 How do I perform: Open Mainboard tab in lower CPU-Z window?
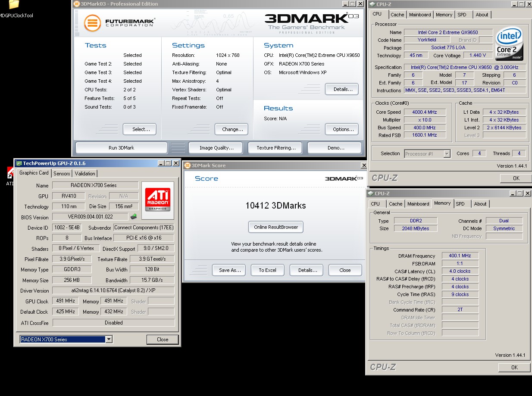click(x=418, y=204)
